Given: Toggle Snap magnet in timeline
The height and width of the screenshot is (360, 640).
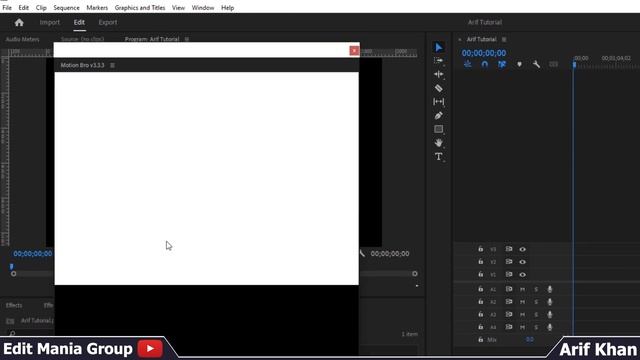Looking at the screenshot, I should click(x=484, y=64).
